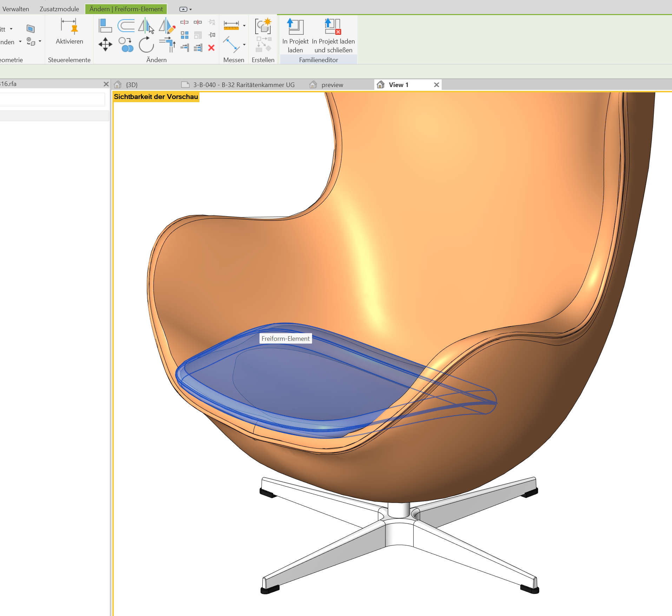Select Trim/Extend single element tool

185,48
